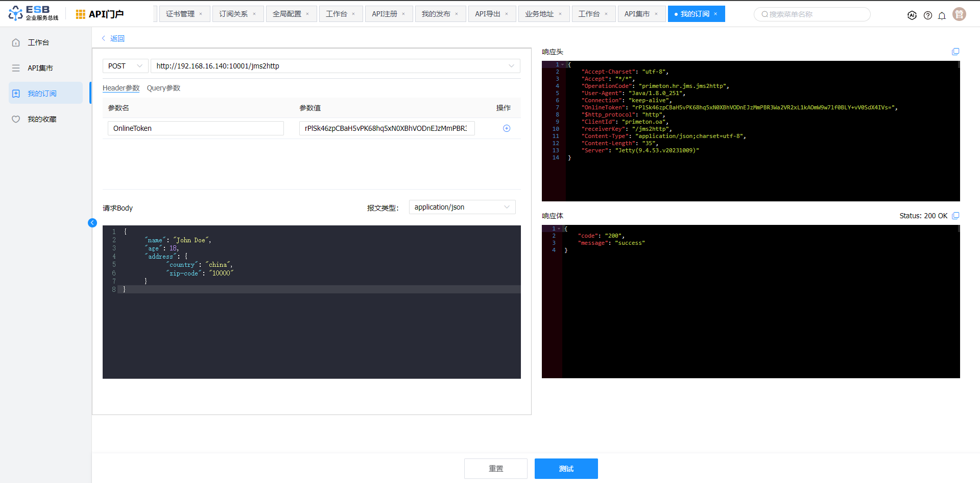Collapse the panel with blue arrow handle
The width and height of the screenshot is (980, 483).
tap(92, 223)
